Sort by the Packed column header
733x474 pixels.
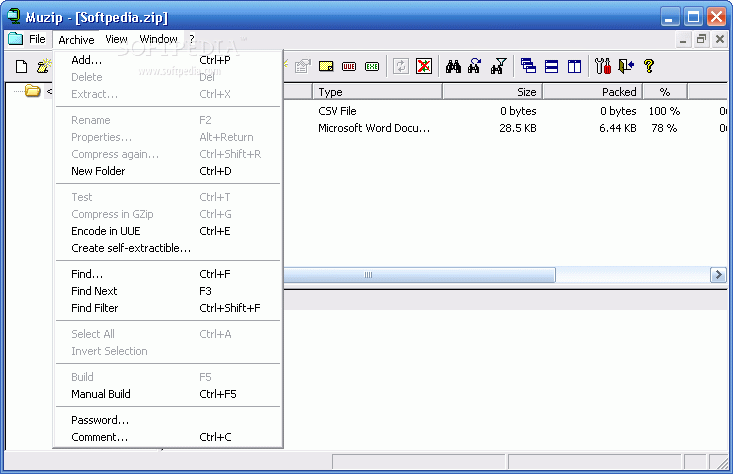593,92
